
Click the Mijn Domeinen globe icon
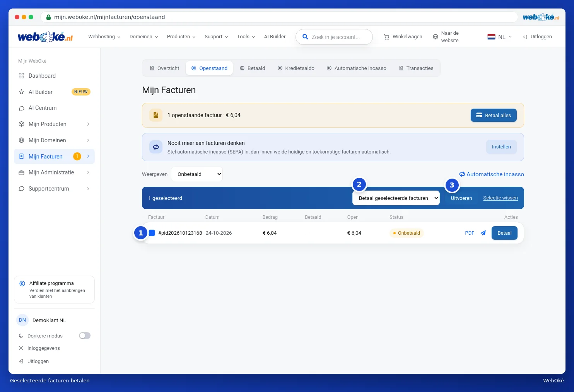pyautogui.click(x=22, y=140)
